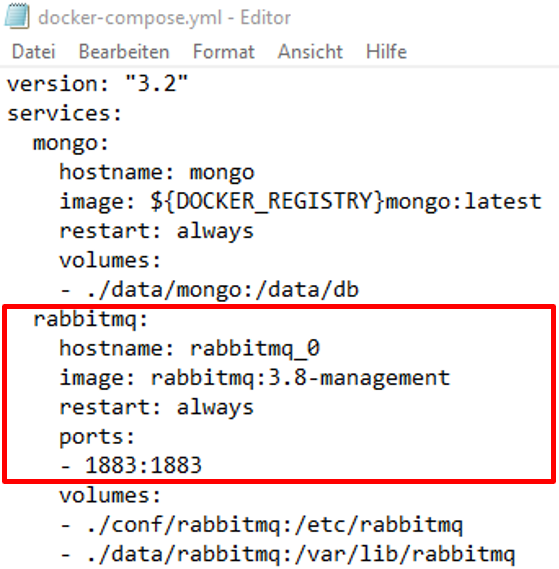The height and width of the screenshot is (569, 559).
Task: Click inside ${DOCKER_REGISTRY}mongo:latest text
Action: (x=346, y=202)
